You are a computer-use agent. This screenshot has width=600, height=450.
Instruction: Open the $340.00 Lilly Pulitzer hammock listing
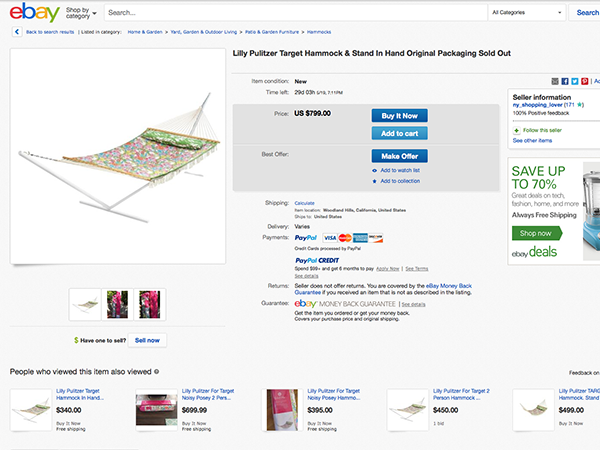[80, 398]
